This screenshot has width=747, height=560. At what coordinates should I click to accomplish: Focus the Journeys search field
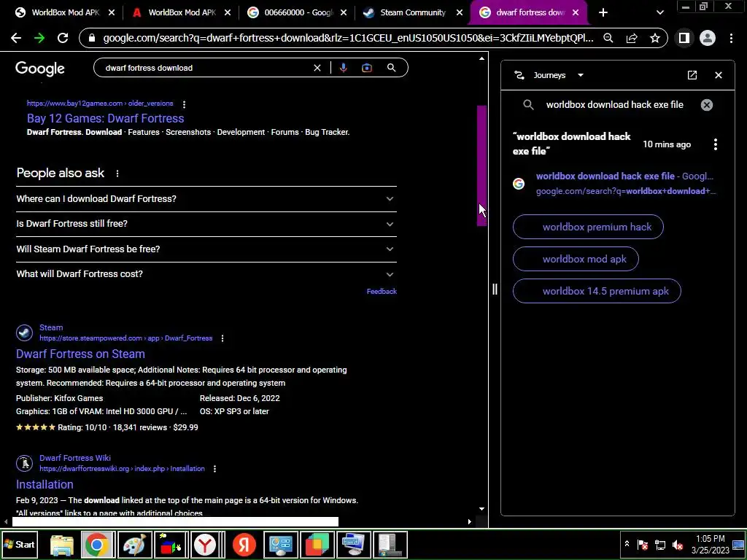click(x=614, y=105)
